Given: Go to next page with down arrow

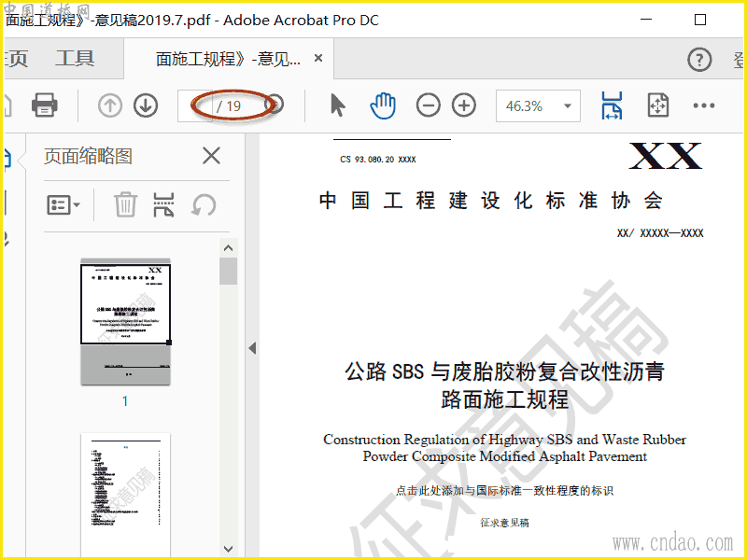Looking at the screenshot, I should tap(146, 105).
